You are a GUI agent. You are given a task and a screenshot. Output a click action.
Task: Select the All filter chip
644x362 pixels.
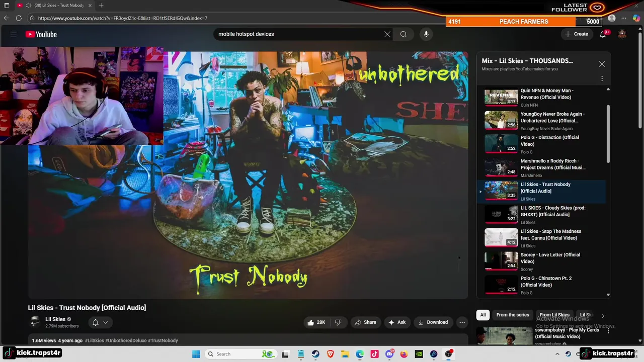[x=483, y=315]
